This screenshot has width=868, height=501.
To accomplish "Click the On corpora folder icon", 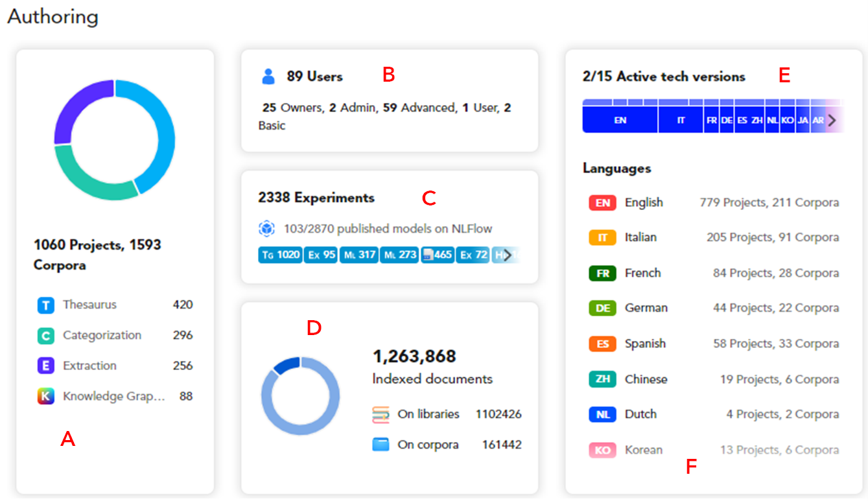I will tap(381, 445).
